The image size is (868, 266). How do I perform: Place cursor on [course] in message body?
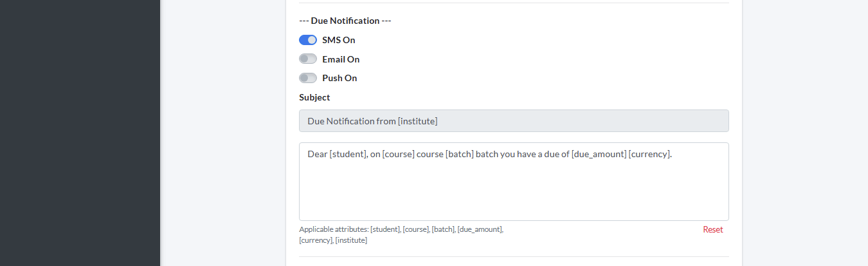pos(398,155)
